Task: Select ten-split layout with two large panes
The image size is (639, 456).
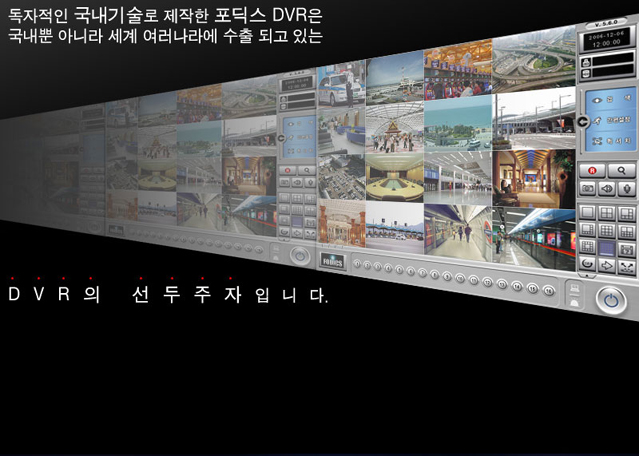Action: [x=626, y=231]
